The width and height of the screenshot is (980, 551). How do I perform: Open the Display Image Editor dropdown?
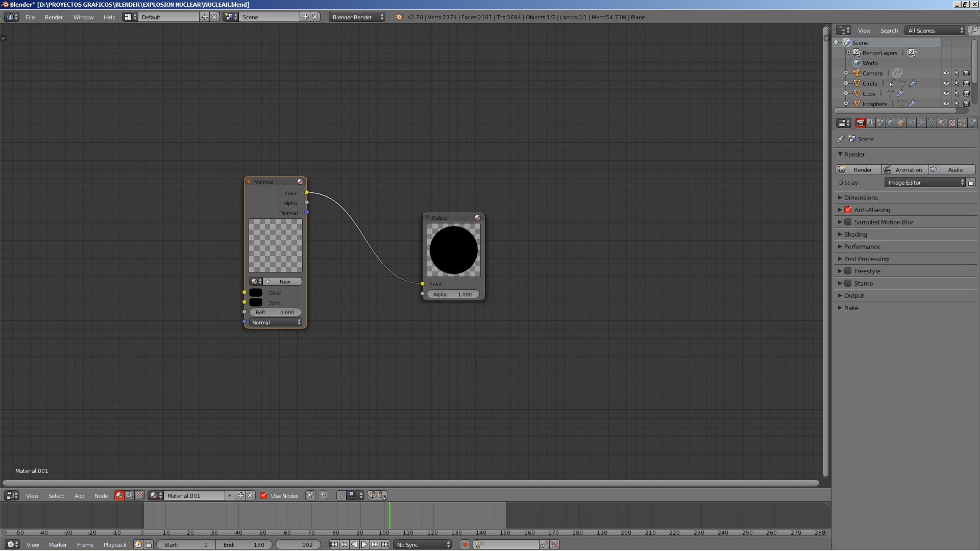(925, 183)
